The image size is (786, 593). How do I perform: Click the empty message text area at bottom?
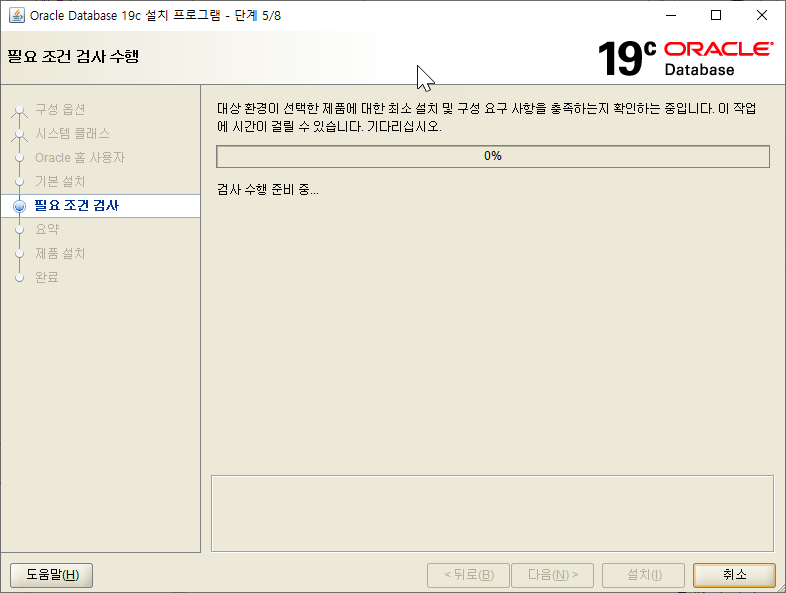coord(492,513)
